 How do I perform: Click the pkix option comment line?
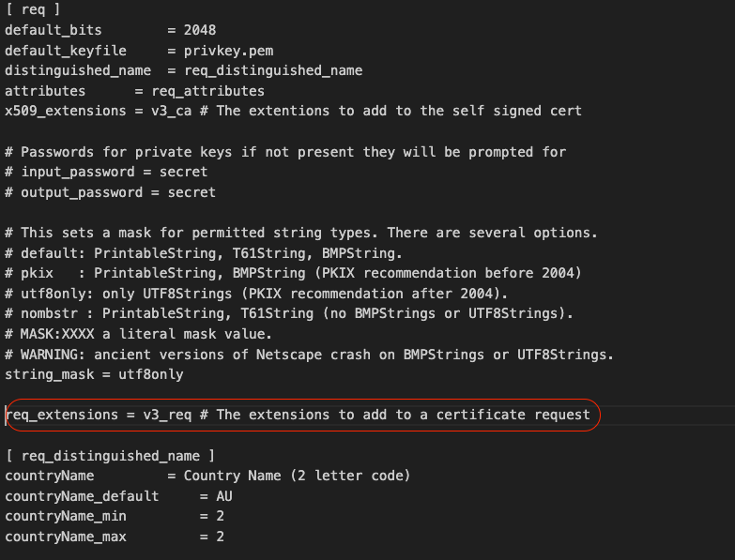click(x=293, y=274)
